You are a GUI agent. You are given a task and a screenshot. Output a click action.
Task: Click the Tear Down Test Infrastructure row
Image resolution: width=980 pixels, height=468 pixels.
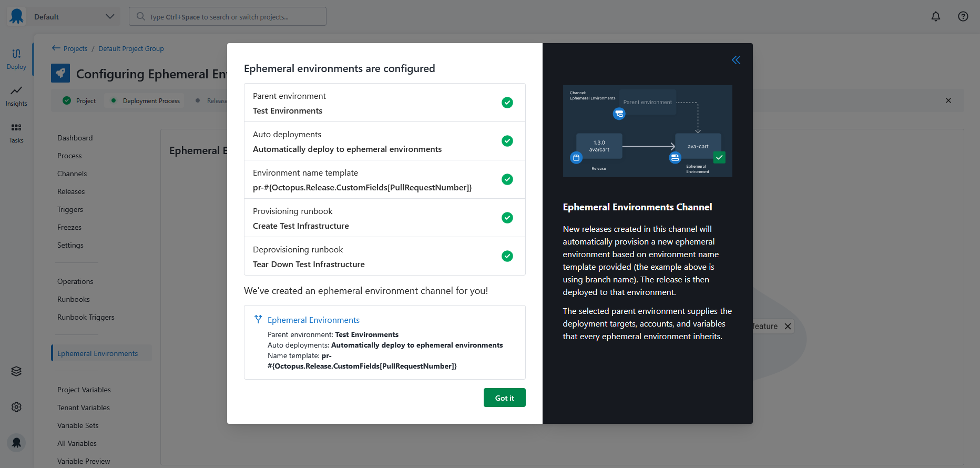[x=385, y=256]
